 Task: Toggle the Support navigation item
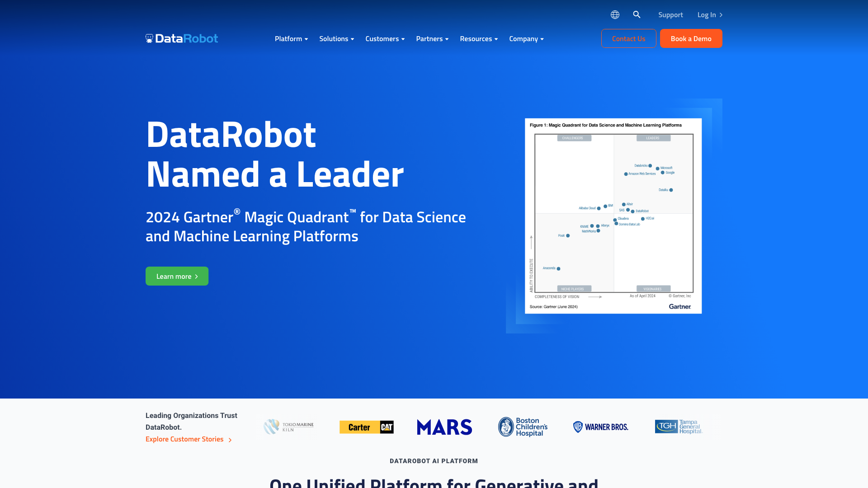671,14
